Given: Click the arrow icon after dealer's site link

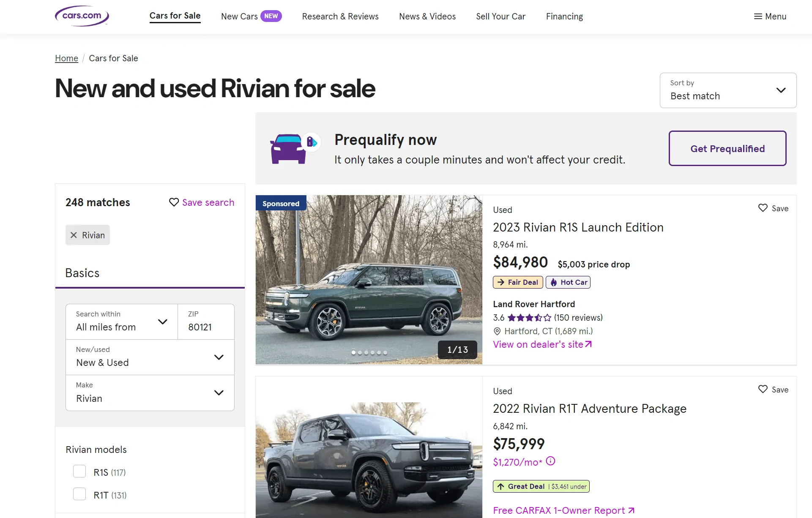Looking at the screenshot, I should [588, 344].
